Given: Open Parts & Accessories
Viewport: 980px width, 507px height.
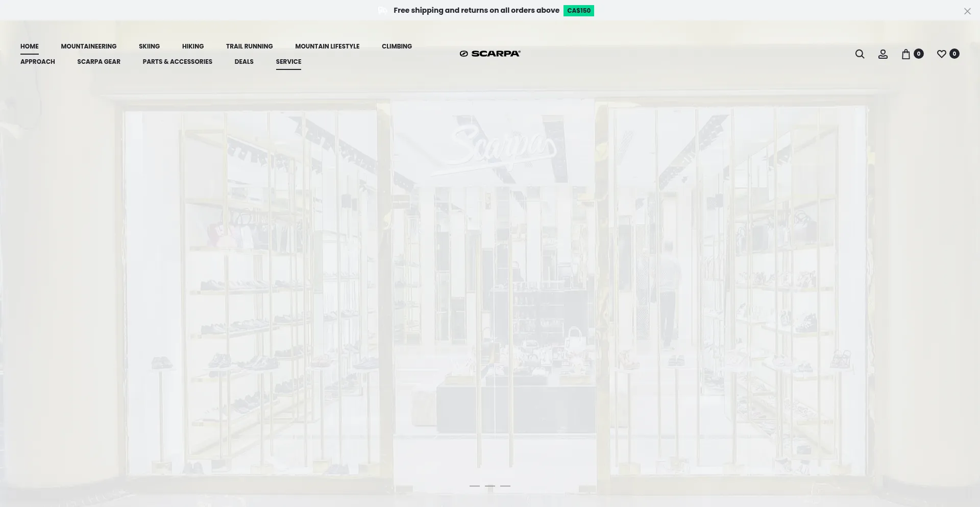Looking at the screenshot, I should pos(177,62).
